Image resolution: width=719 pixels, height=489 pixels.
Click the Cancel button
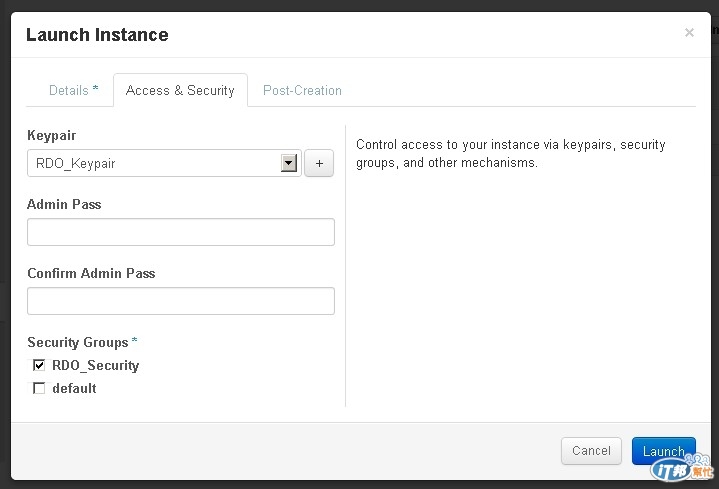pos(591,451)
